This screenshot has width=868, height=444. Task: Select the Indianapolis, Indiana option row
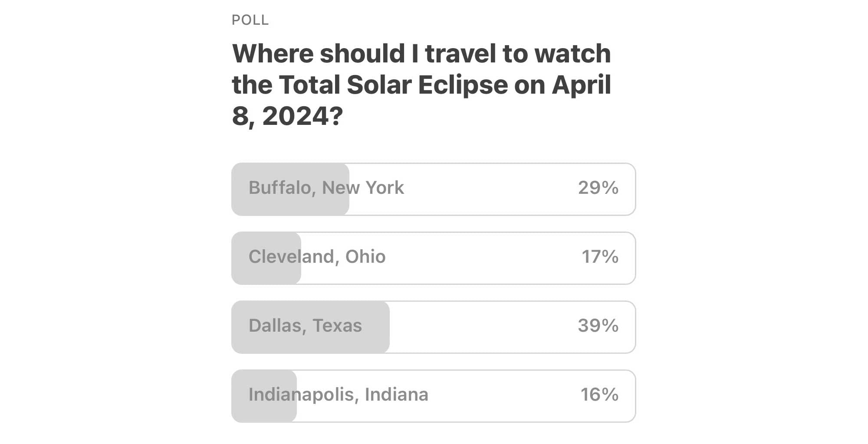434,395
